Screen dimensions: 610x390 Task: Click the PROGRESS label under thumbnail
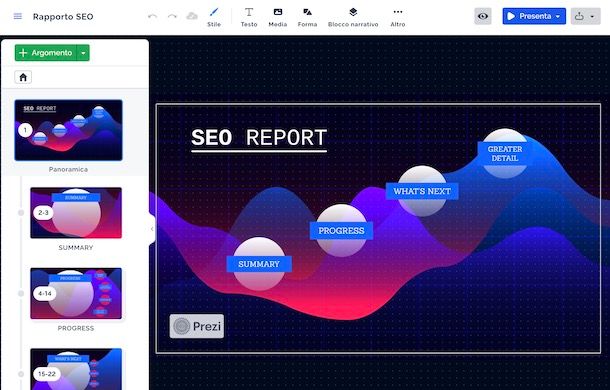click(x=76, y=328)
